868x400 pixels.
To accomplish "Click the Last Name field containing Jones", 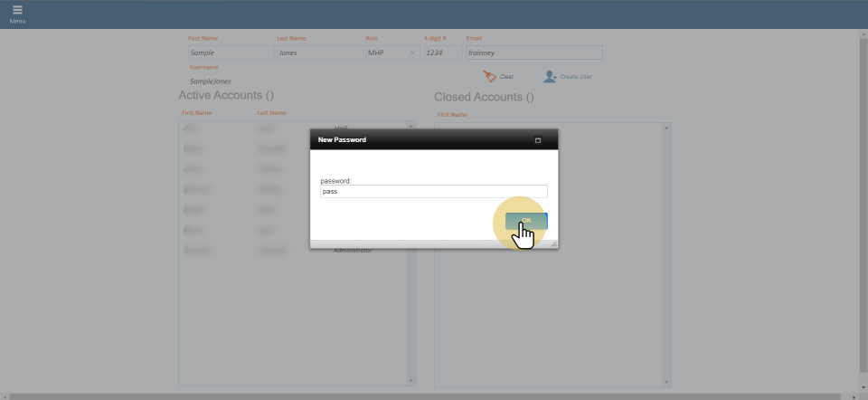I will [x=317, y=53].
